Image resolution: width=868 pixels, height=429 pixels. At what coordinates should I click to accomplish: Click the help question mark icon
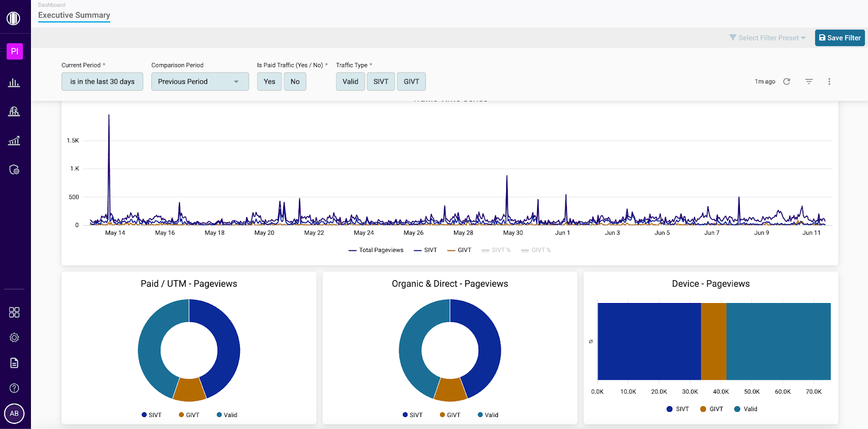pos(14,388)
